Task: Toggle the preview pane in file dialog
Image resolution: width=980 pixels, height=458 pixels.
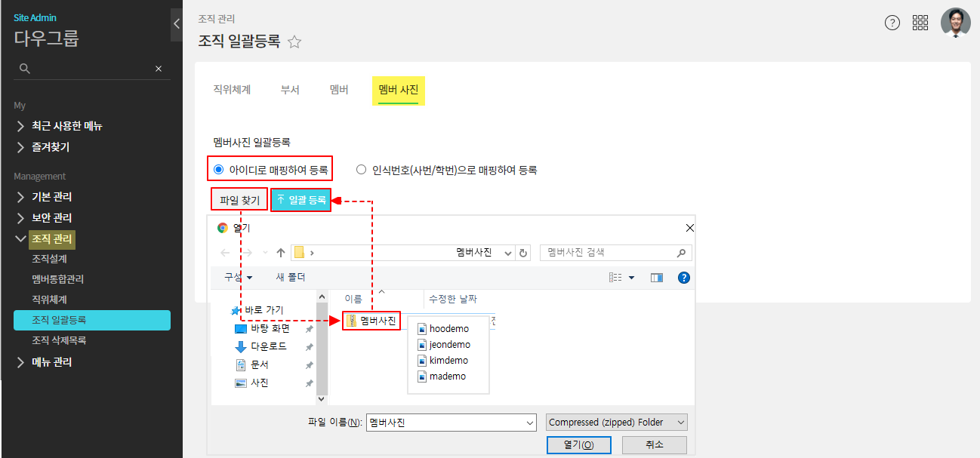Action: click(656, 278)
